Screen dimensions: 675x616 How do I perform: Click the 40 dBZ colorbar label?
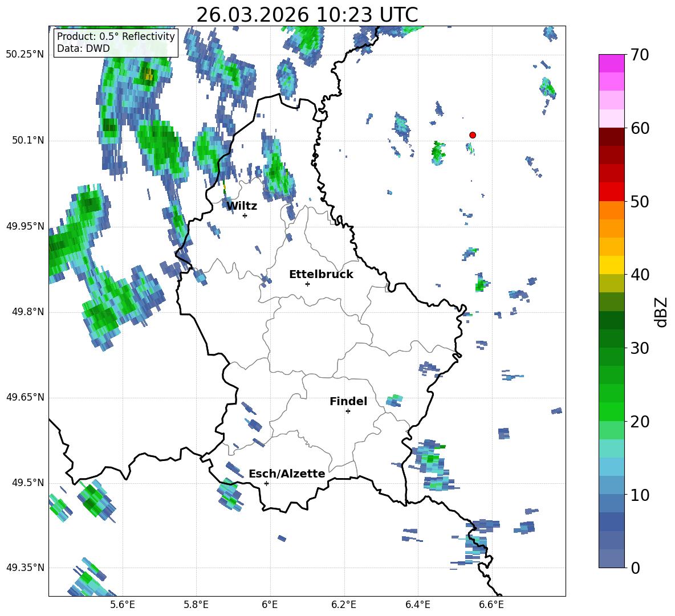coord(640,275)
